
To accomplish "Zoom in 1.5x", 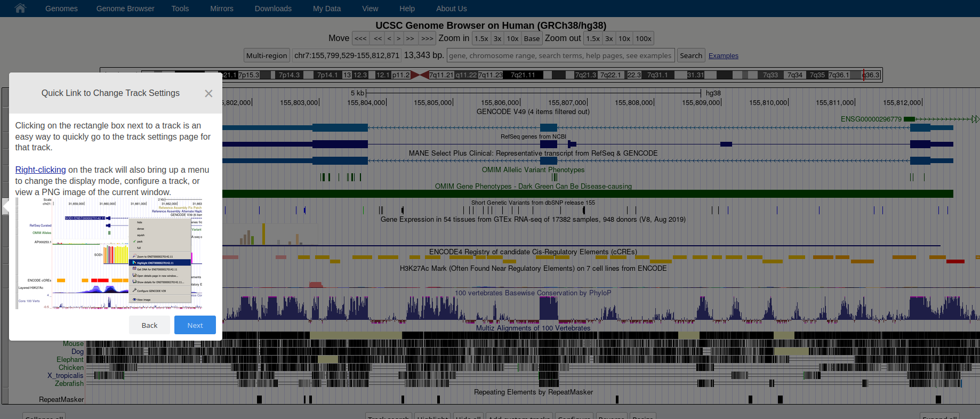I will pos(481,38).
